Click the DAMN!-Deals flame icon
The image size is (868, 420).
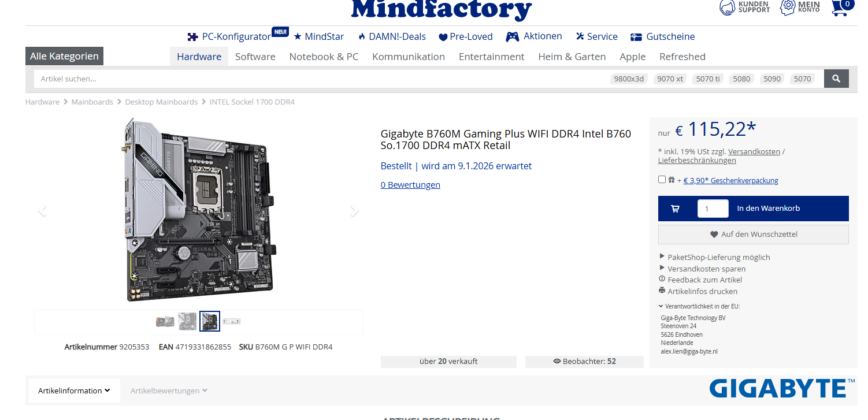pyautogui.click(x=362, y=36)
